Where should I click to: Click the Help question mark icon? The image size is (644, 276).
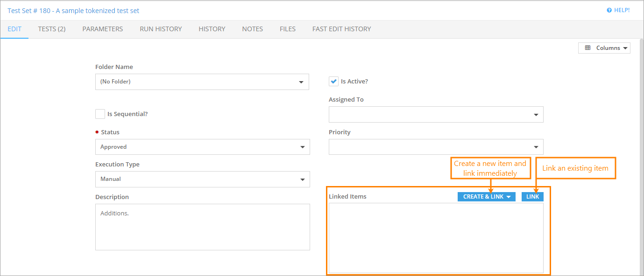(x=609, y=10)
